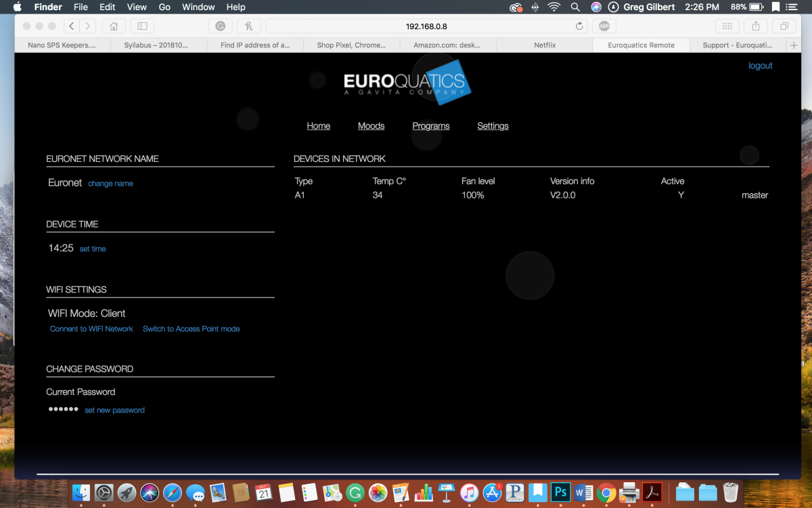Launch Google Chrome from the Dock

point(606,492)
